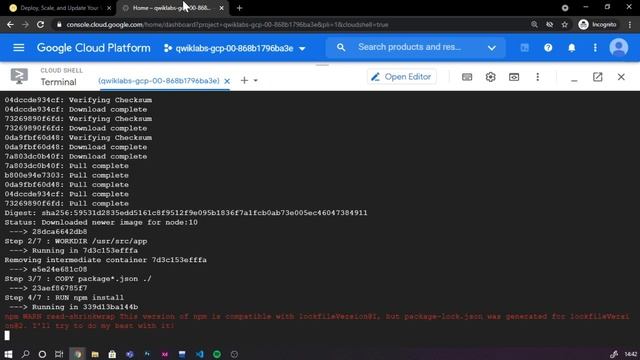The image size is (640, 360).
Task: Close the Cloud Shell panel
Action: (621, 77)
